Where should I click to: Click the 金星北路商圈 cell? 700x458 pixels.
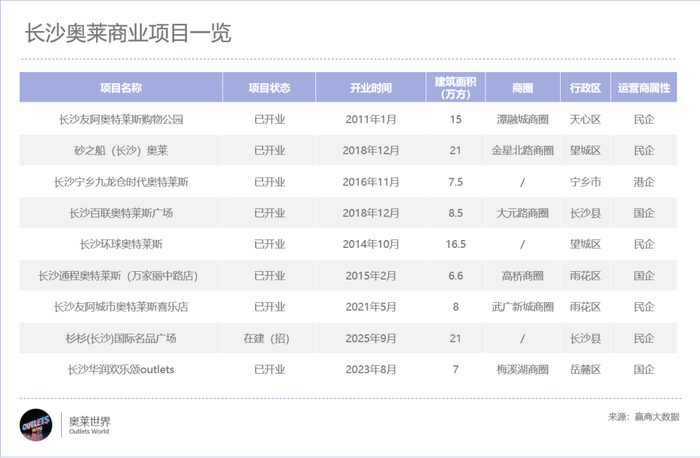click(522, 150)
